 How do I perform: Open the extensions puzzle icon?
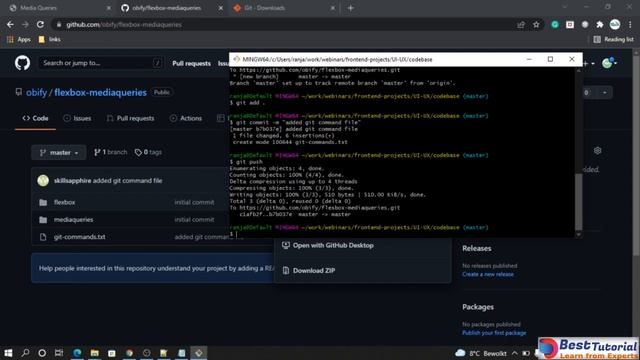point(600,25)
